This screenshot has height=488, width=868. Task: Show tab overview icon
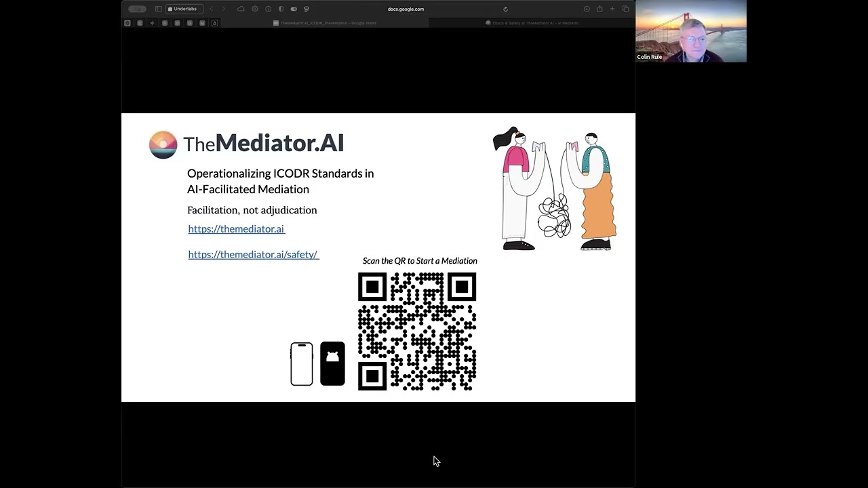[x=625, y=9]
